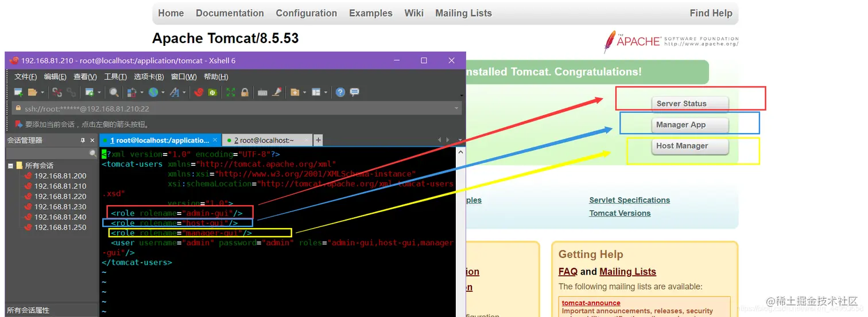This screenshot has width=868, height=317.
Task: Click the red arrow add-session icon
Action: click(18, 124)
